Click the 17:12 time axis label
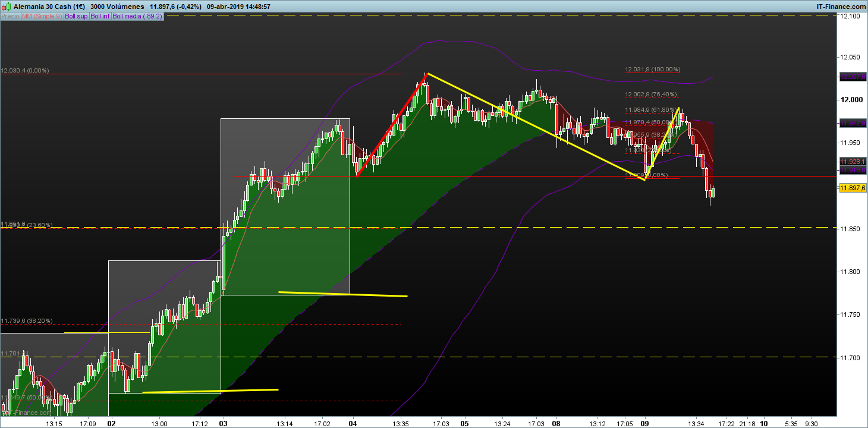Image resolution: width=868 pixels, height=428 pixels. click(200, 424)
